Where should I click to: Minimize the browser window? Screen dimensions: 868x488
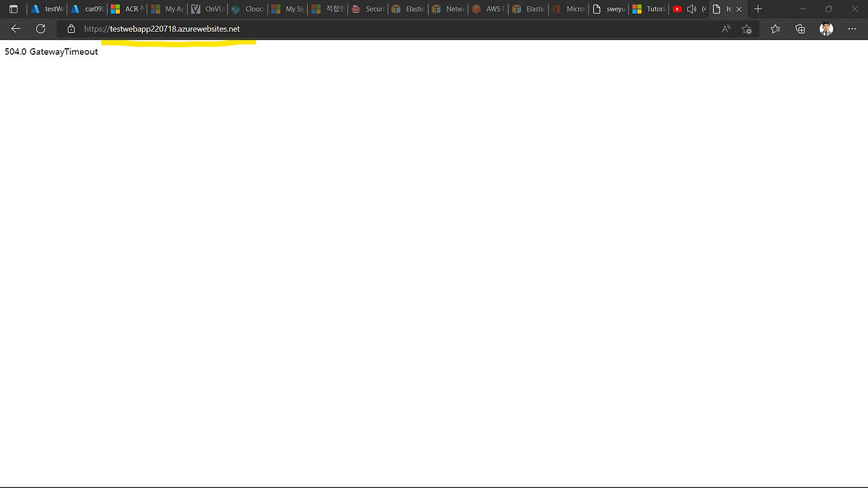point(804,9)
